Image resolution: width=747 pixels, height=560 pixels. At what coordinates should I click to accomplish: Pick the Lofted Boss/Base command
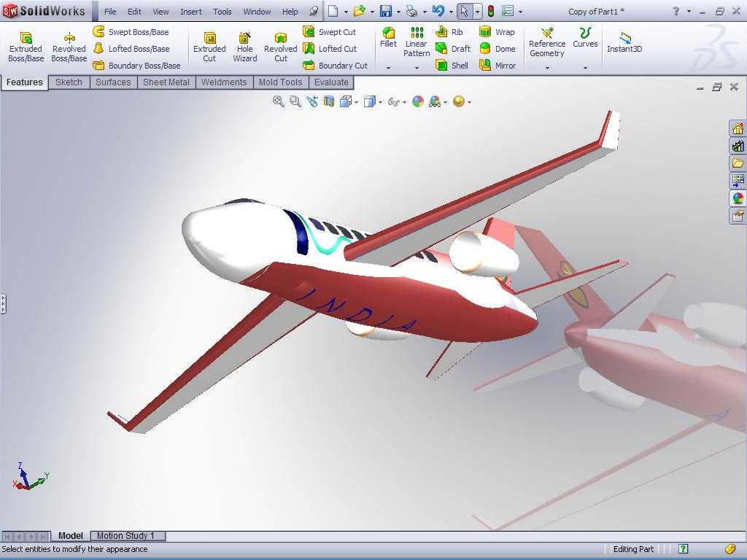point(131,49)
